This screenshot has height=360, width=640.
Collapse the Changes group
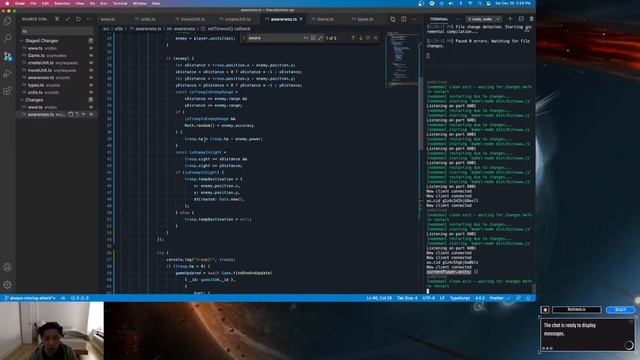click(22, 100)
